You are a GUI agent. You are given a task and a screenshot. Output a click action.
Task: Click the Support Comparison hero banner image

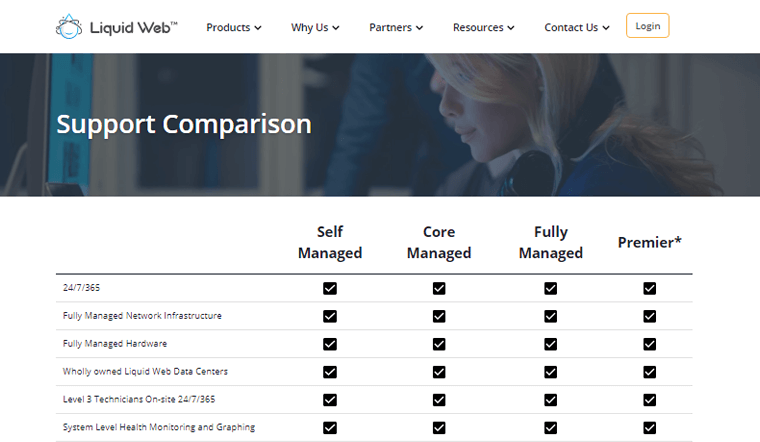tap(380, 125)
